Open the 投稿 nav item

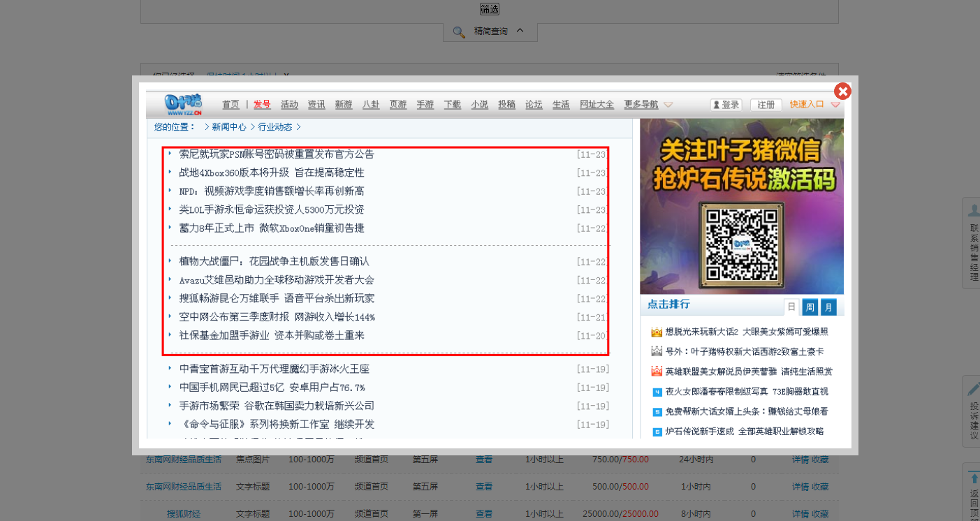point(507,105)
